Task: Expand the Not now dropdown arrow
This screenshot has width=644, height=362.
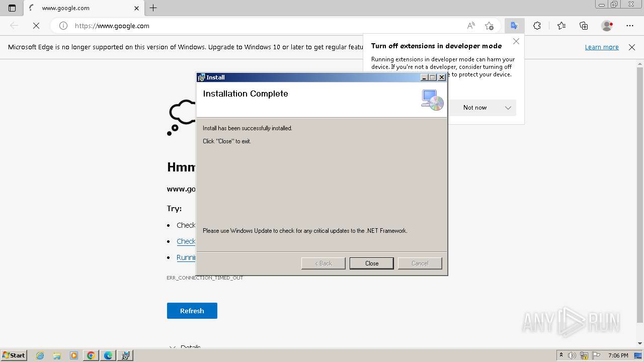Action: (508, 108)
